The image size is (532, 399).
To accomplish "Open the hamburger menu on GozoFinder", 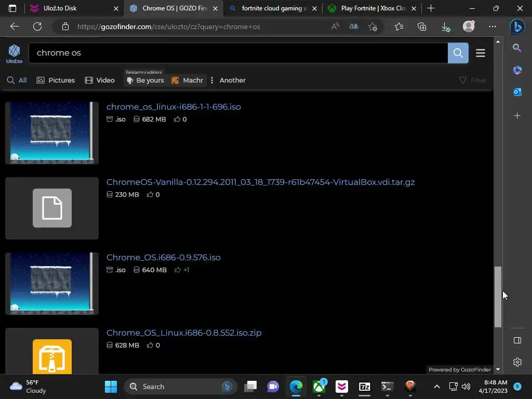I will click(481, 53).
